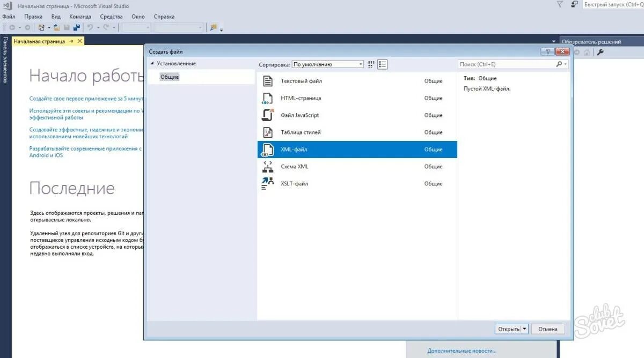Image resolution: width=644 pixels, height=358 pixels.
Task: Open the solution configurations combo box
Action: tap(136, 27)
